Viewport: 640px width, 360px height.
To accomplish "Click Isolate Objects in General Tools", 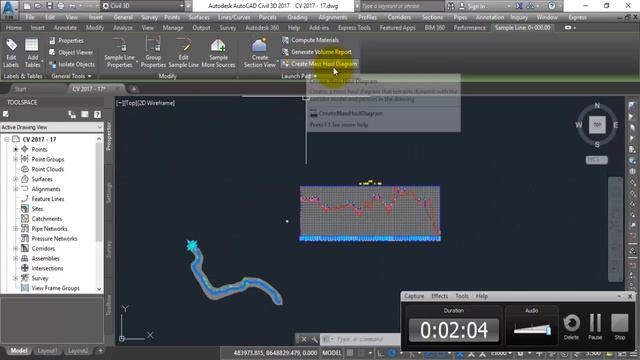I will 72,64.
